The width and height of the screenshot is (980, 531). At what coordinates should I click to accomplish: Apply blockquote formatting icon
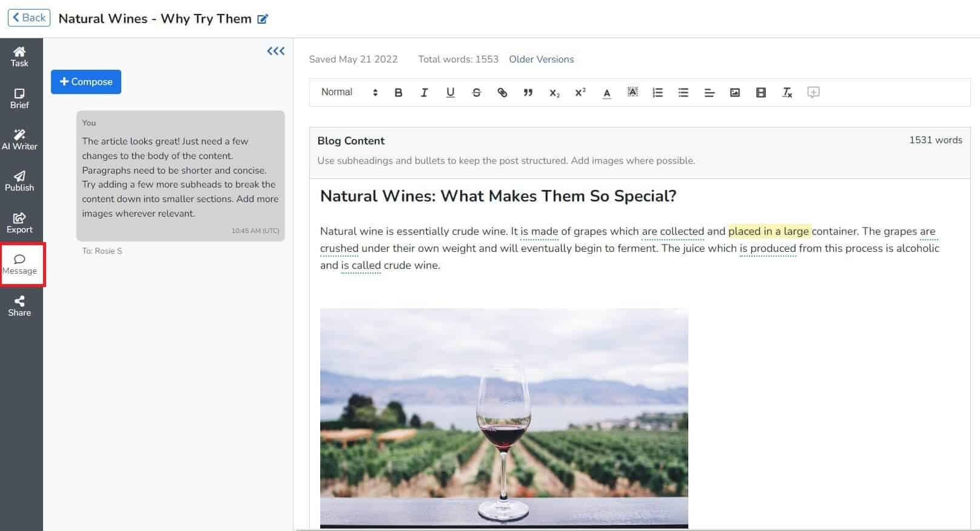pos(528,92)
